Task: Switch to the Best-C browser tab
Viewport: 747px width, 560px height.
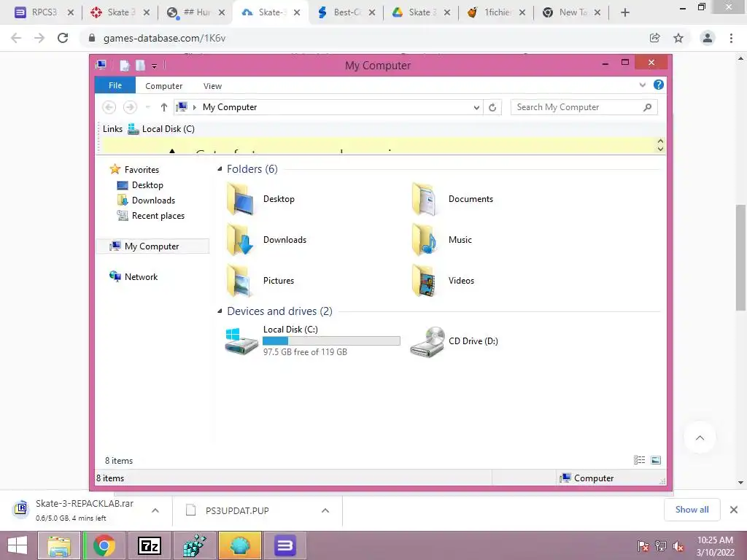Action: tap(347, 12)
